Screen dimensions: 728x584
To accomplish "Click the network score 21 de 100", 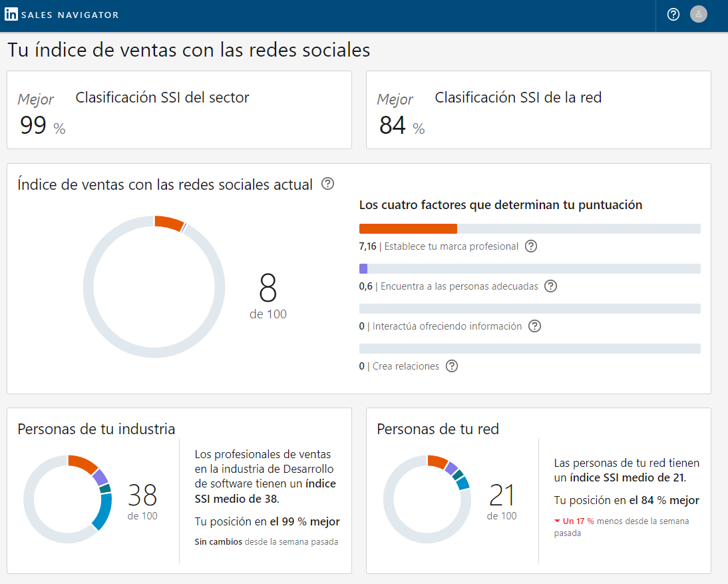I will pos(502,502).
